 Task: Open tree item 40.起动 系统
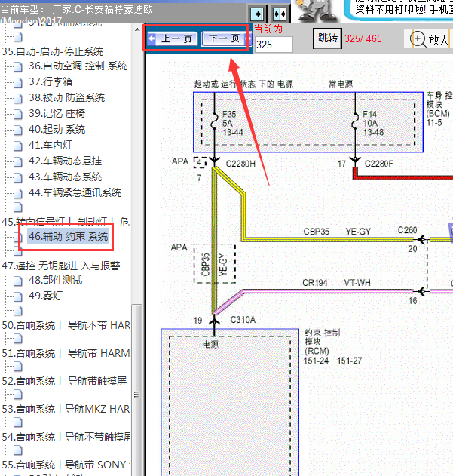[x=57, y=129]
